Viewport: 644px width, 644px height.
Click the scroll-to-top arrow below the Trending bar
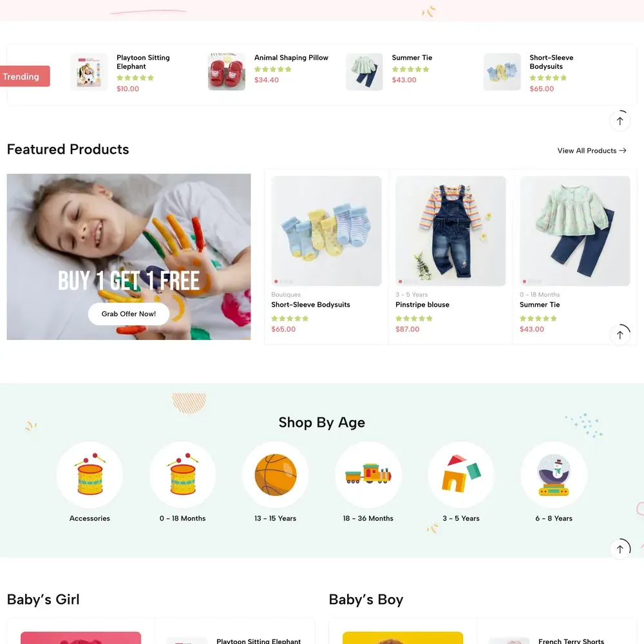[x=620, y=121]
